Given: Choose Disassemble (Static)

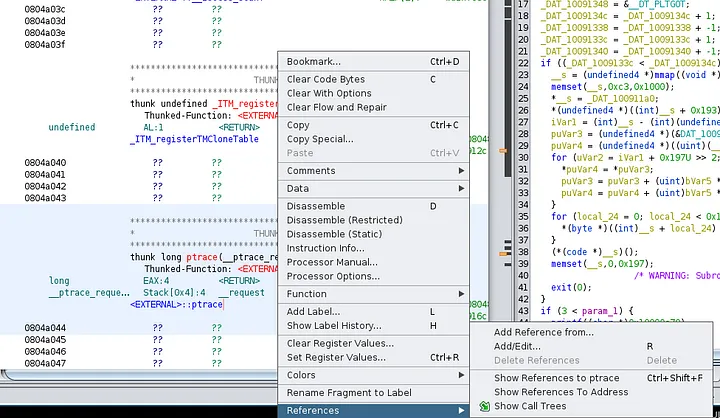Looking at the screenshot, I should 373,234.
